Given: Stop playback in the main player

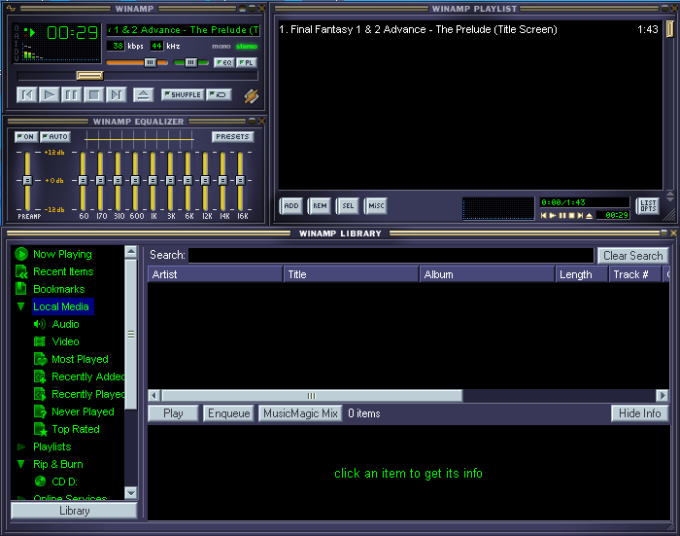Looking at the screenshot, I should [93, 95].
